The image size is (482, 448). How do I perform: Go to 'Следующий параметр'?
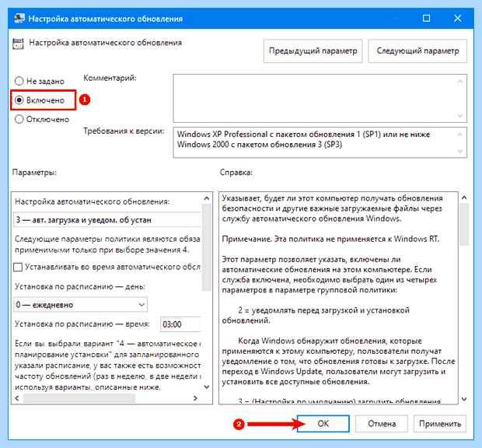coord(417,51)
